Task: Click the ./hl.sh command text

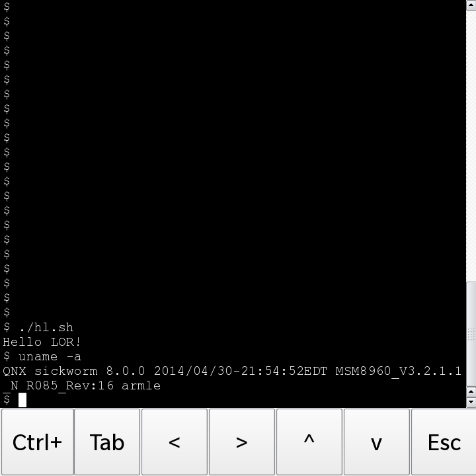Action: pos(46,327)
